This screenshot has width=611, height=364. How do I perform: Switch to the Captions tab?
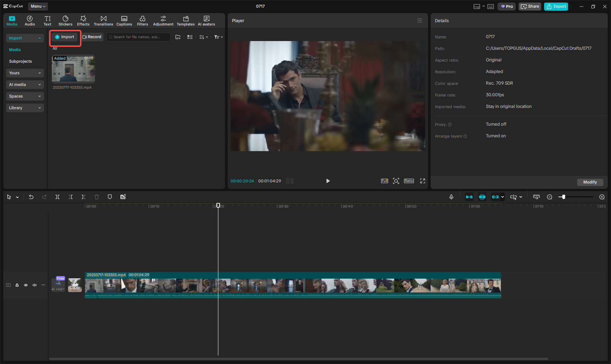click(124, 21)
